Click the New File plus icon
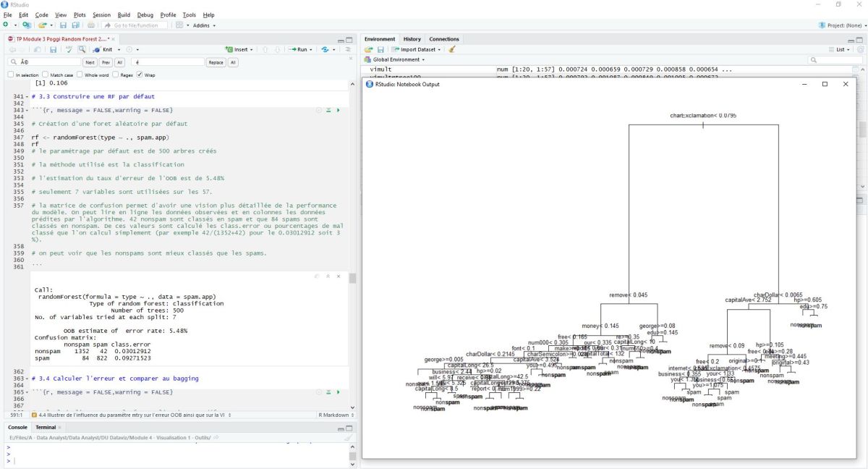 point(6,25)
